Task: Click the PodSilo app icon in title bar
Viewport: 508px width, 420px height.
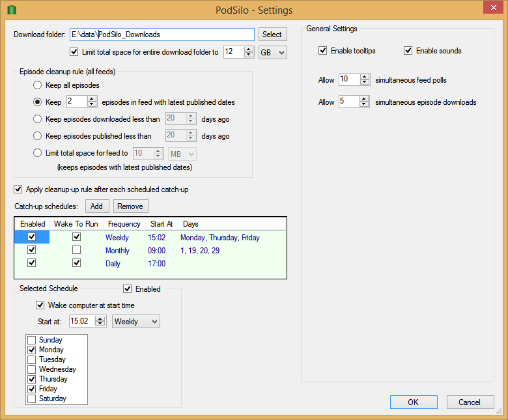Action: tap(10, 10)
